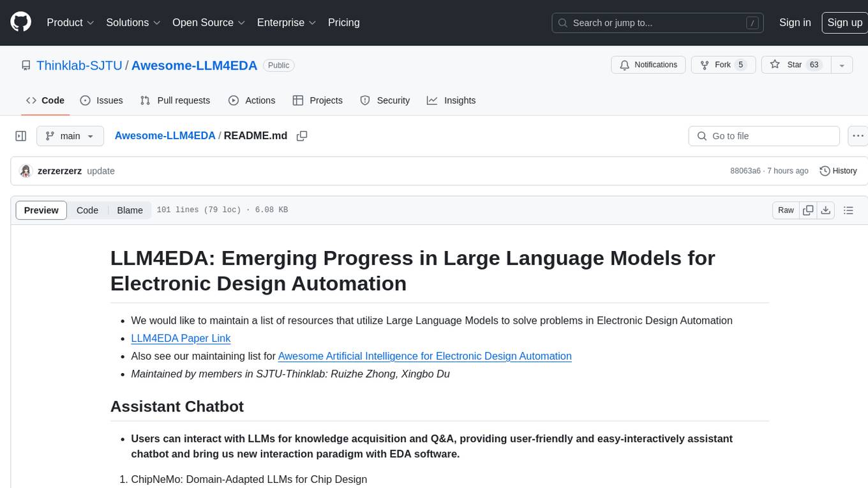Click the 101 lines file info text
This screenshot has height=488, width=868.
[222, 210]
